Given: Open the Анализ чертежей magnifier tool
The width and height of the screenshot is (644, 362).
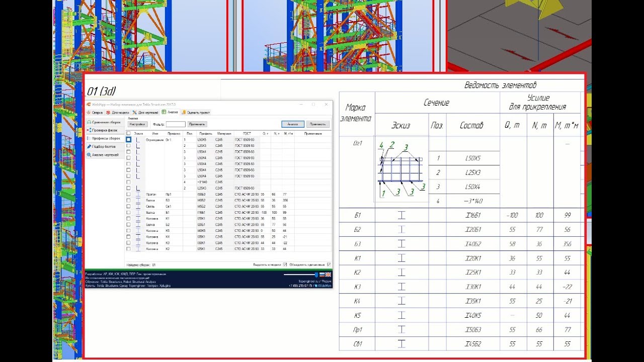Looking at the screenshot, I should 89,155.
